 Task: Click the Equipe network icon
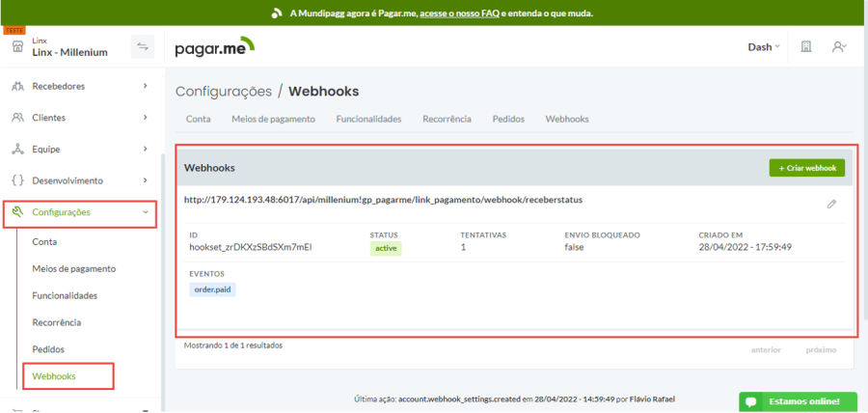18,149
